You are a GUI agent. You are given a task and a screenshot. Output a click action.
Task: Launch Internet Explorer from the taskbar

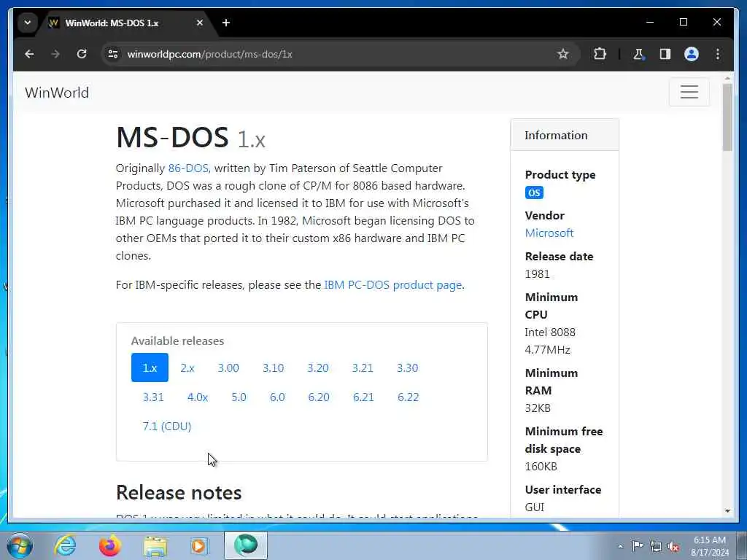65,545
